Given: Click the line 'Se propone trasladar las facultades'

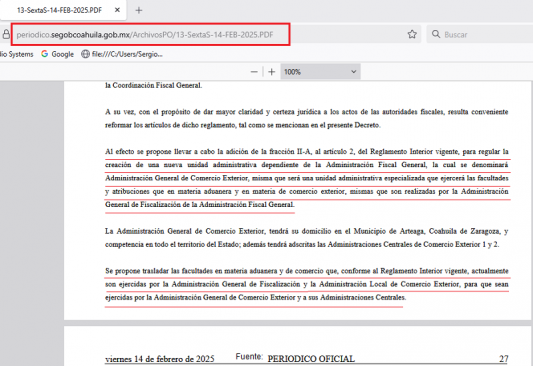Looking at the screenshot, I should [x=306, y=271].
